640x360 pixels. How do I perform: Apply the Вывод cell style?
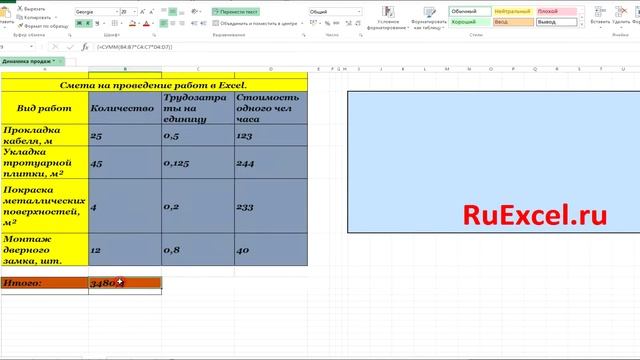point(556,22)
